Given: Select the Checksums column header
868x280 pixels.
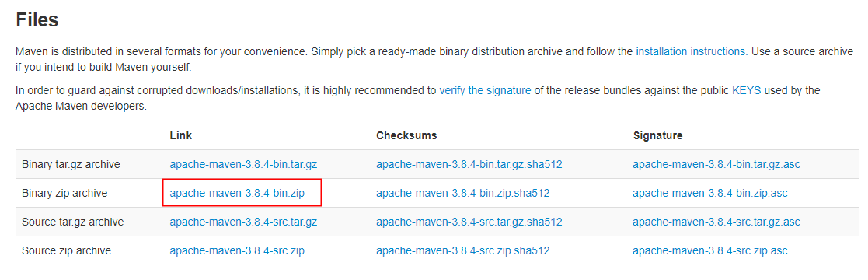Looking at the screenshot, I should tap(406, 136).
